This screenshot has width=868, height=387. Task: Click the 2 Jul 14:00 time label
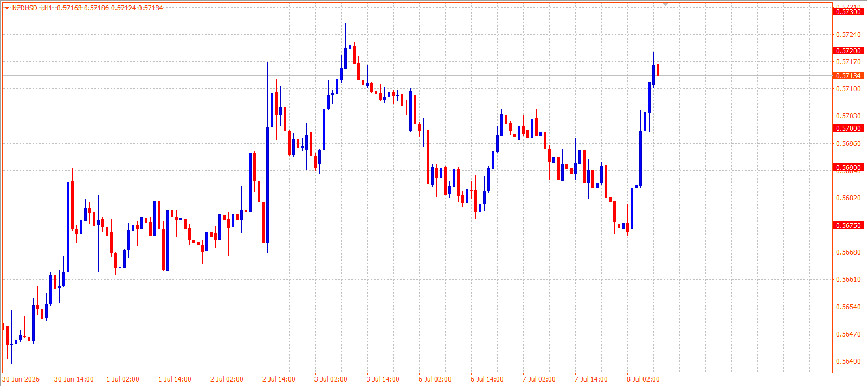tap(279, 379)
